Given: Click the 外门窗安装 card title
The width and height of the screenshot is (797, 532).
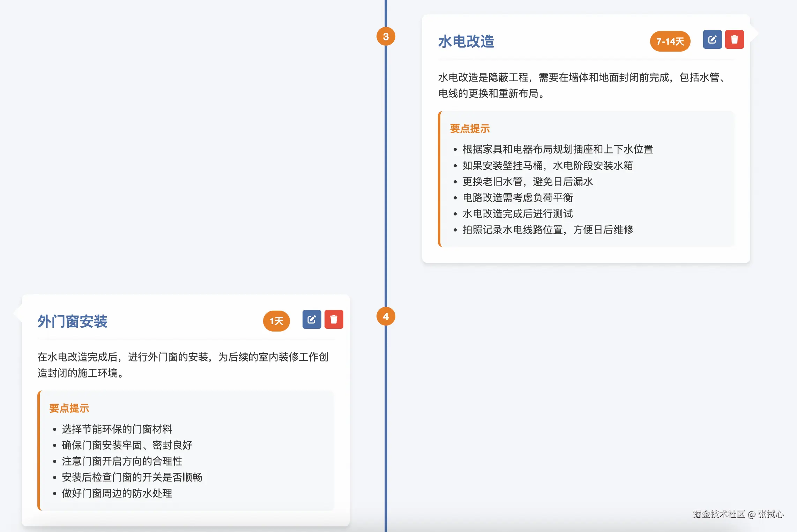Looking at the screenshot, I should pos(73,321).
